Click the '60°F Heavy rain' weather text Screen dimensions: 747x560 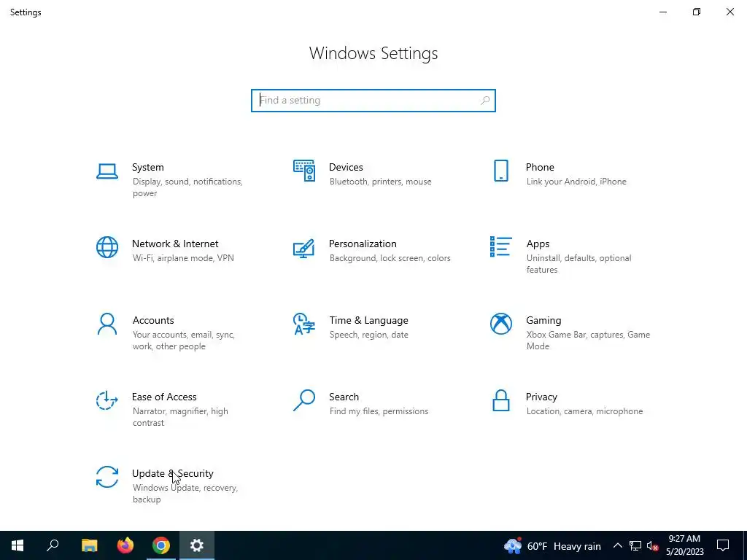[x=564, y=546]
